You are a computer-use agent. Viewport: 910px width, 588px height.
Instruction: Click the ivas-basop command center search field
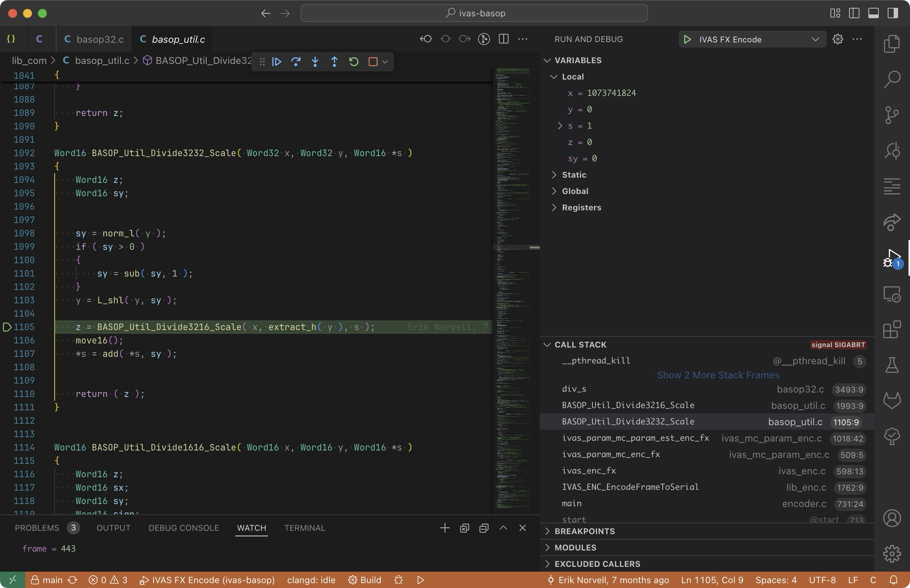click(474, 13)
